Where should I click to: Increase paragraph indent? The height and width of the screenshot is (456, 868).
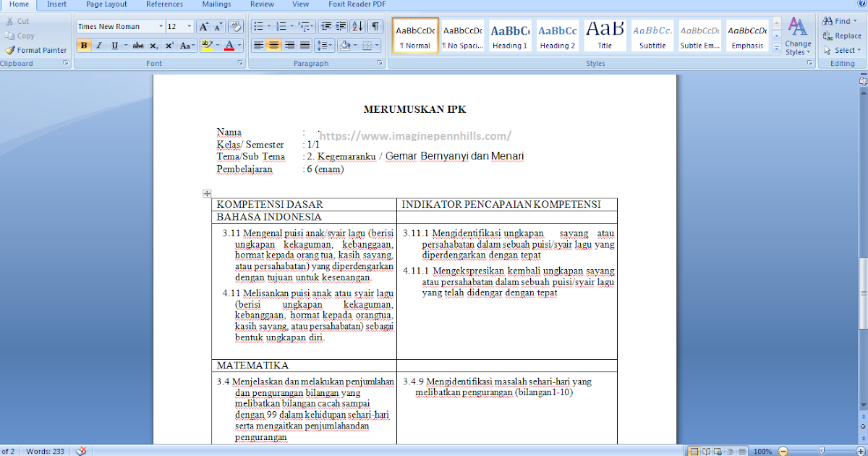tap(341, 27)
